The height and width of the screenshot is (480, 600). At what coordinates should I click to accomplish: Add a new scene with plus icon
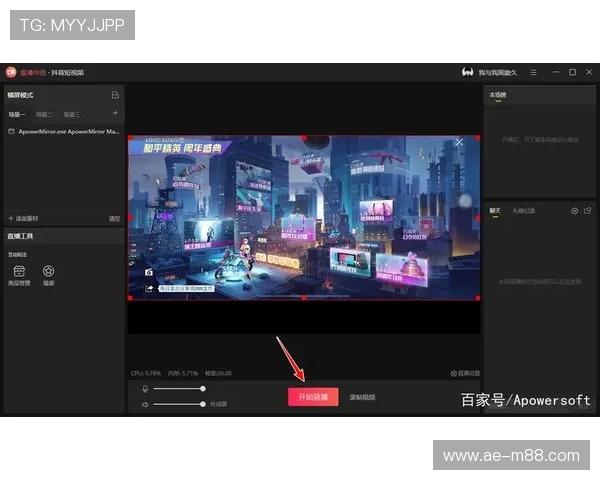coord(115,113)
